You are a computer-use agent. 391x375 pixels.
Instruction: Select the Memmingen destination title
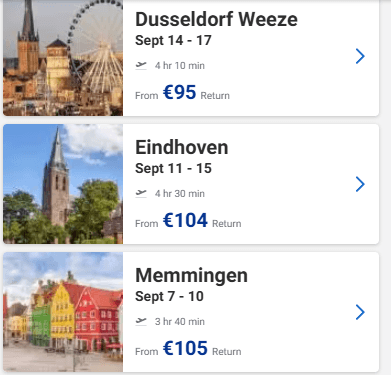point(191,275)
